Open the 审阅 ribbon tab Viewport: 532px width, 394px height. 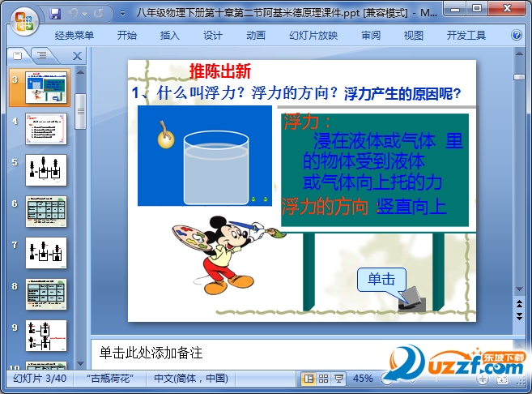(371, 36)
